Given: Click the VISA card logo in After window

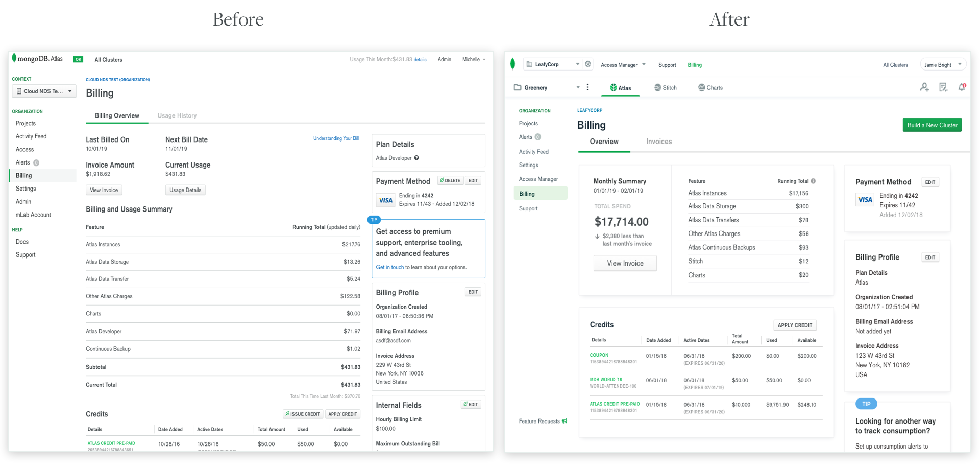Looking at the screenshot, I should tap(865, 200).
